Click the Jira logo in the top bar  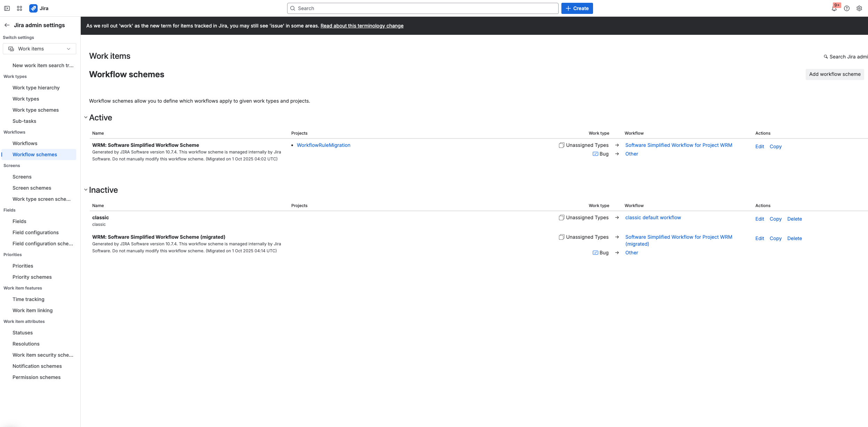(x=34, y=8)
